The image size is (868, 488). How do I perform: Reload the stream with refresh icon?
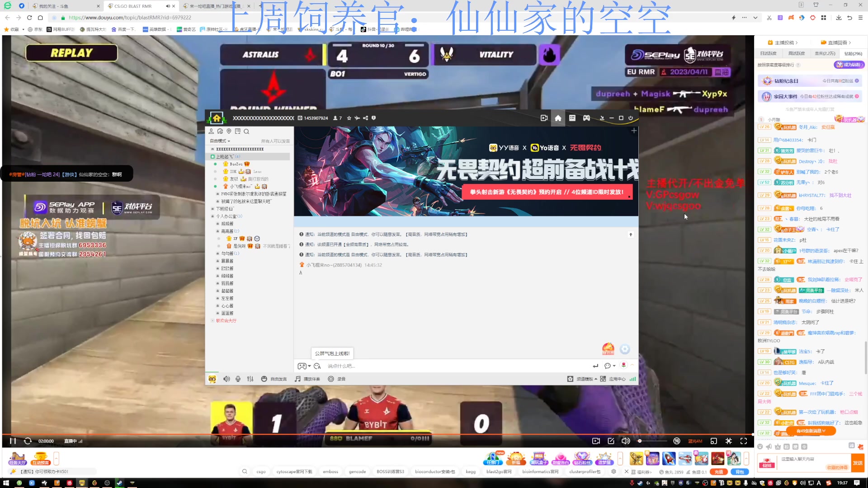(28, 441)
